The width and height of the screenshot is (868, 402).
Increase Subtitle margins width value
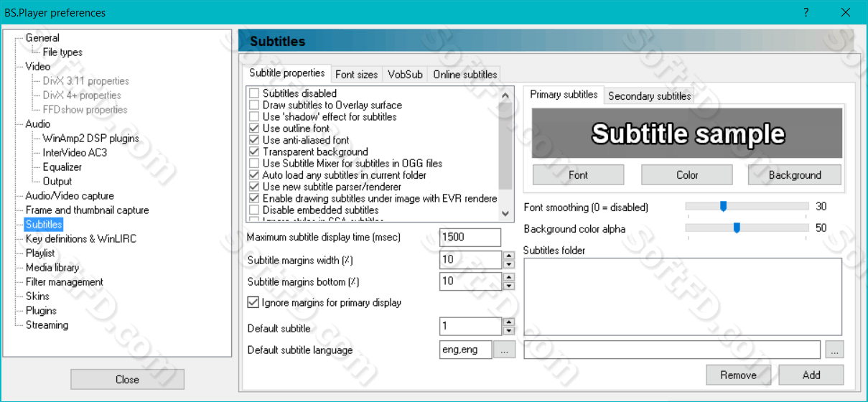(x=508, y=256)
